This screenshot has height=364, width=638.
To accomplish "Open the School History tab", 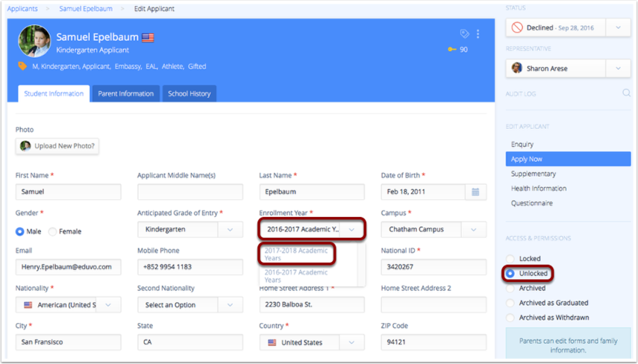I will tap(189, 93).
